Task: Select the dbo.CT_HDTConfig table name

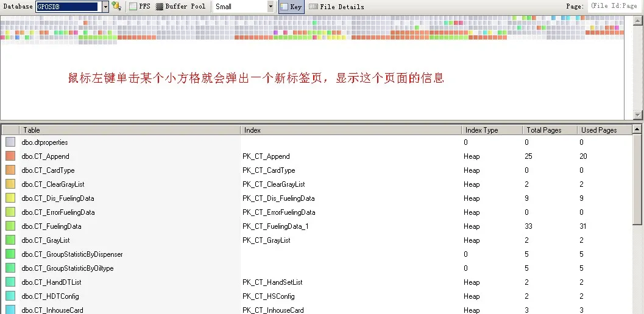Action: (50, 296)
